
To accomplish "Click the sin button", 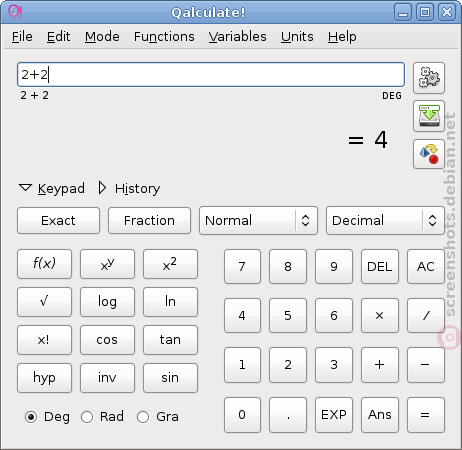I will tap(170, 378).
